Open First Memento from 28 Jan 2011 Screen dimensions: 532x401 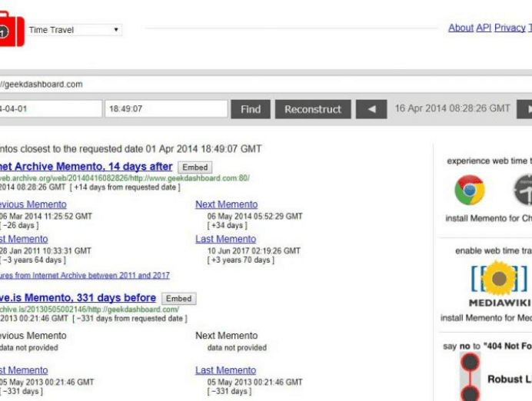24,239
